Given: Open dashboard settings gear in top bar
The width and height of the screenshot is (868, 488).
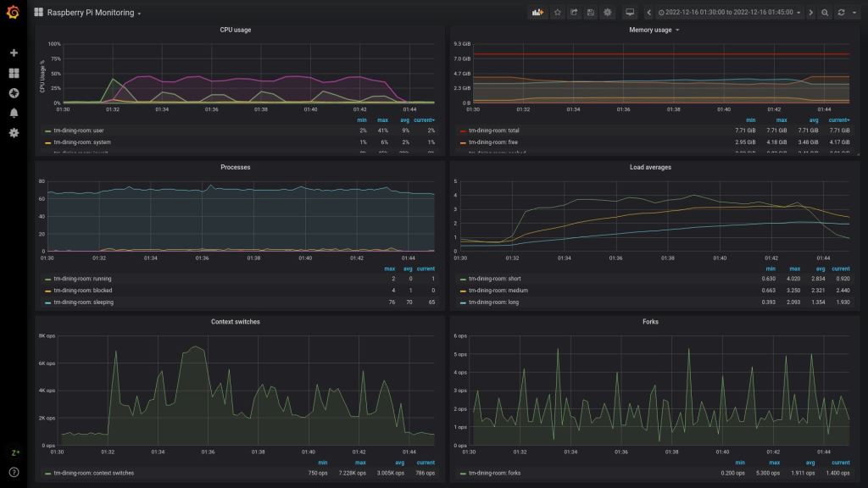Looking at the screenshot, I should [x=607, y=13].
